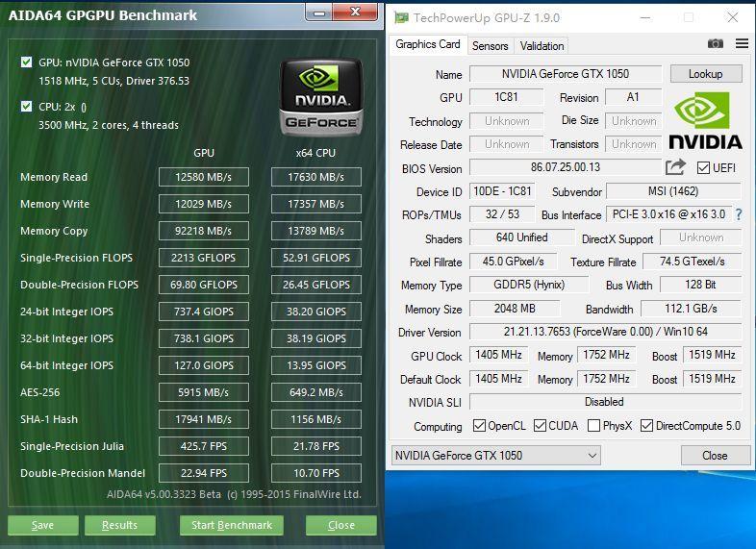The height and width of the screenshot is (549, 756).
Task: Click the green Close button in AIDA64
Action: coord(340,525)
